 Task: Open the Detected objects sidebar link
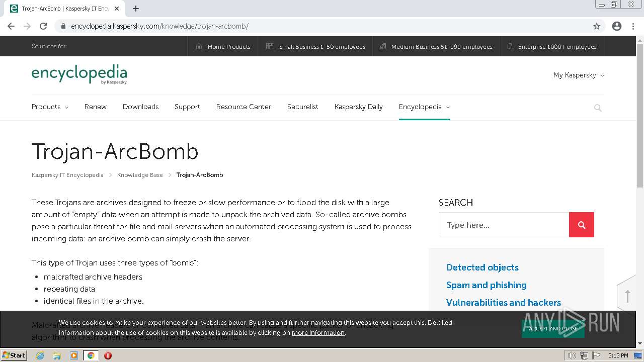[482, 267]
